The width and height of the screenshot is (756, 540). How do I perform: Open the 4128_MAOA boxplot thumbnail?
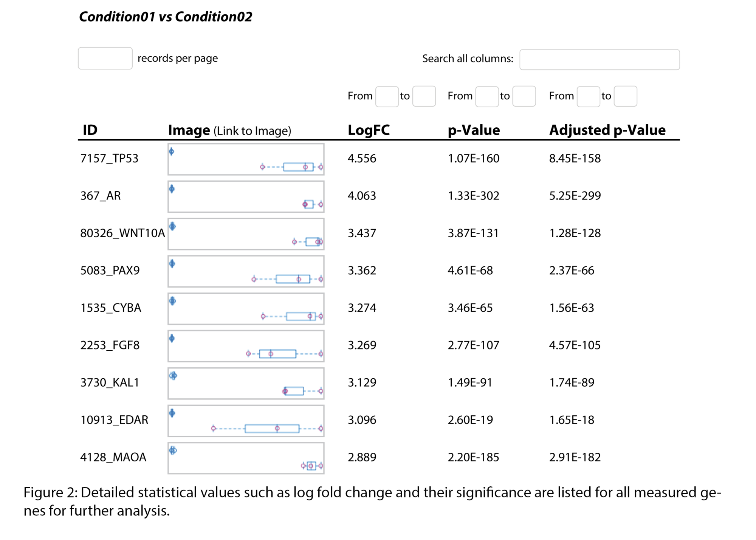(x=246, y=458)
